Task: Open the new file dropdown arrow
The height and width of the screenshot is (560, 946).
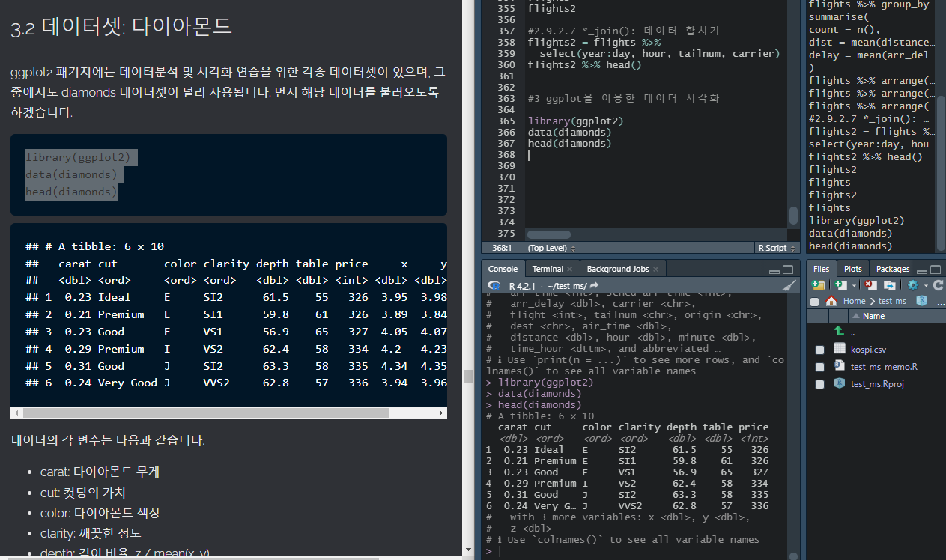Action: click(x=854, y=285)
